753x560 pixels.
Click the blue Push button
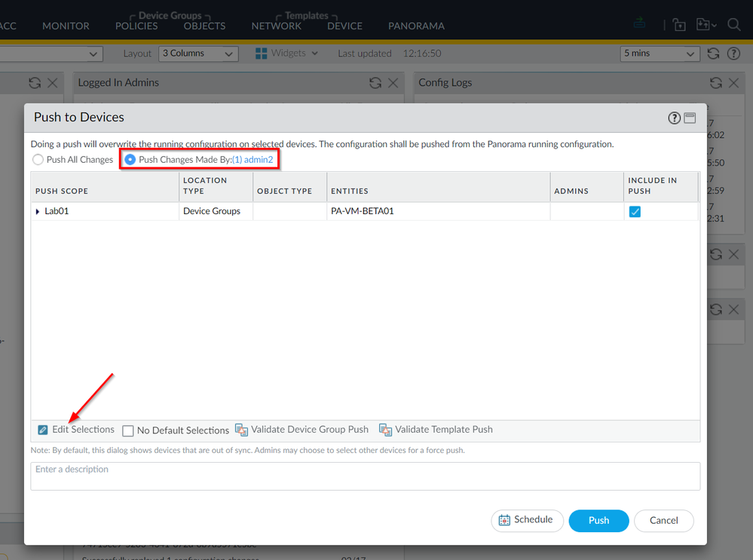pyautogui.click(x=598, y=521)
